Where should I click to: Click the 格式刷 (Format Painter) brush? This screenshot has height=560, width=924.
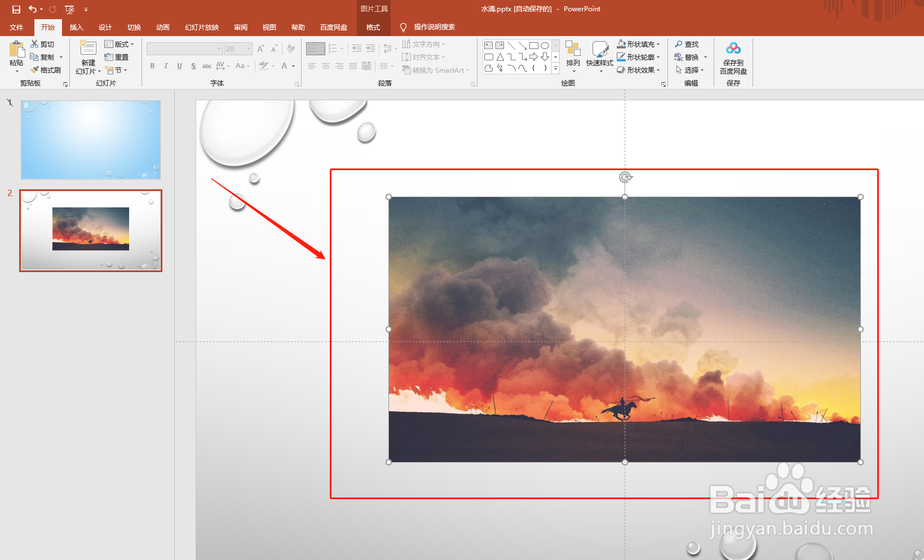[46, 70]
